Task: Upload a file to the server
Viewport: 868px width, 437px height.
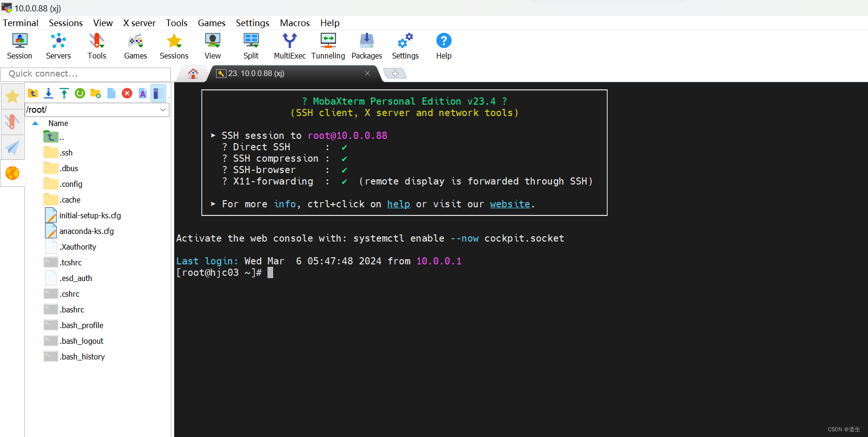Action: tap(64, 93)
